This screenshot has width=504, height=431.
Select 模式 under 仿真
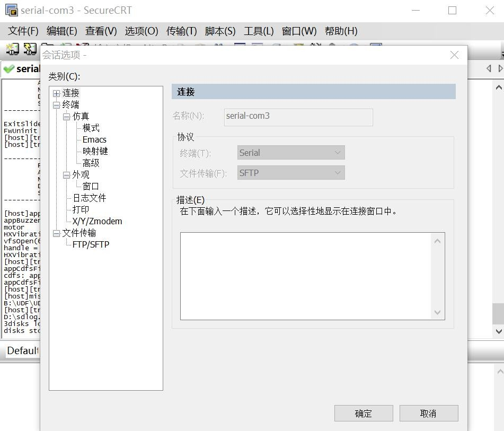point(91,128)
